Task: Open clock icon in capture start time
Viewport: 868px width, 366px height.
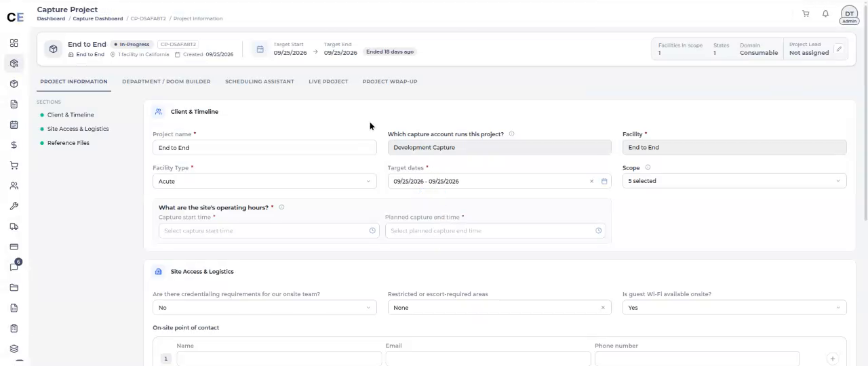Action: [x=372, y=230]
